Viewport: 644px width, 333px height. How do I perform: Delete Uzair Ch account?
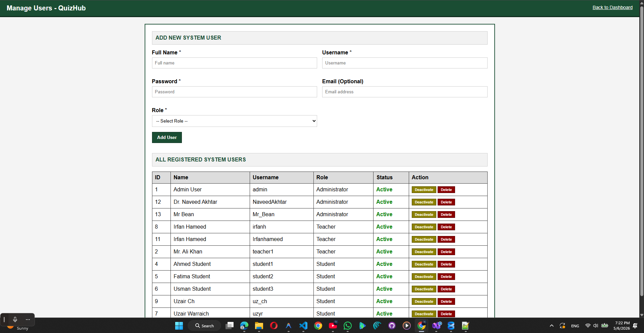[x=446, y=301]
